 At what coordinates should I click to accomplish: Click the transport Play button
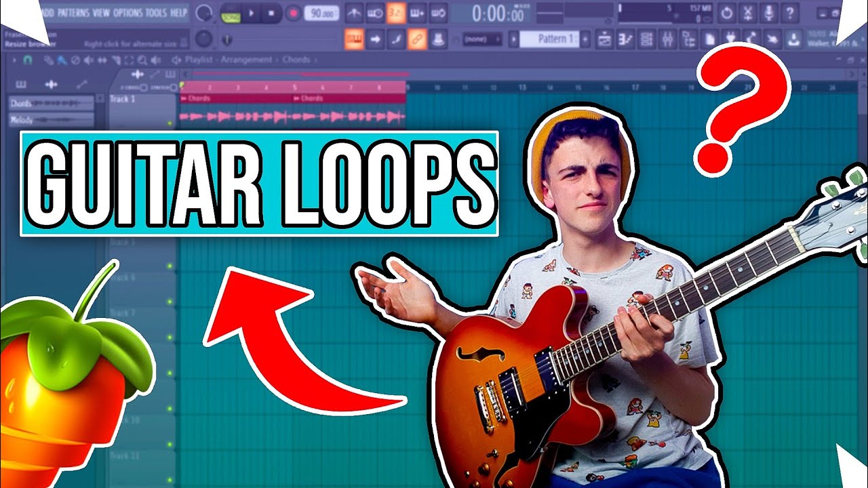click(251, 12)
